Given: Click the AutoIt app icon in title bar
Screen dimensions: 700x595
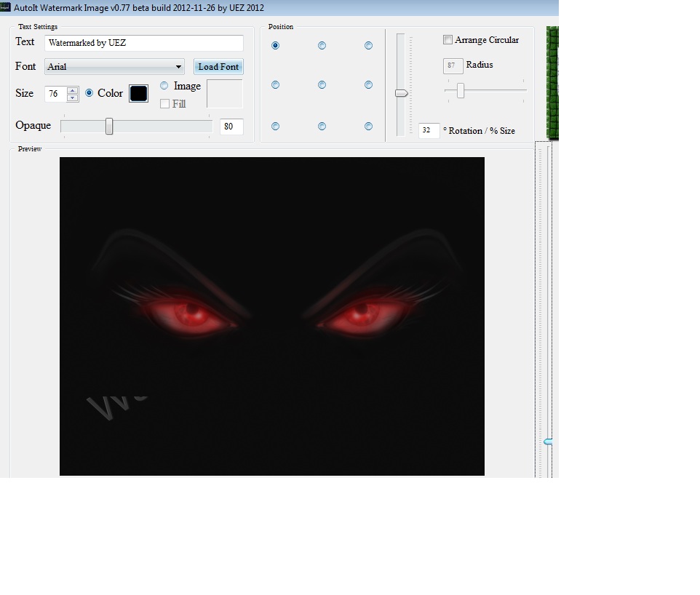Looking at the screenshot, I should (5, 7).
